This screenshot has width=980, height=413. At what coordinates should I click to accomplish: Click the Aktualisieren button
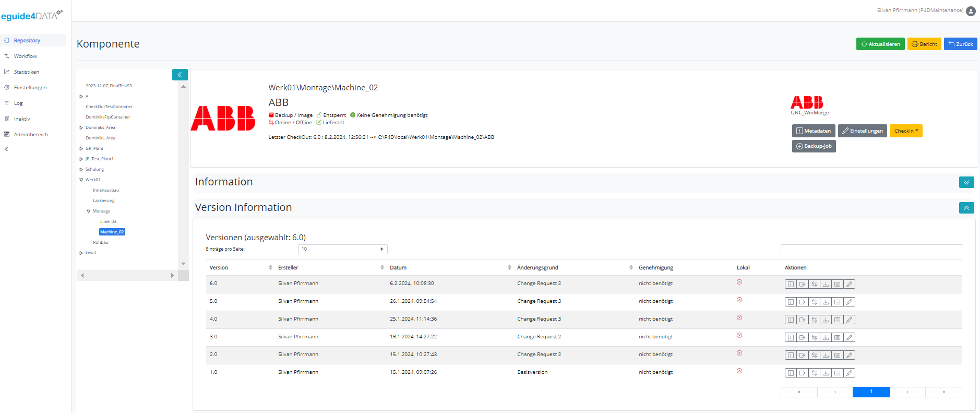[x=880, y=44]
